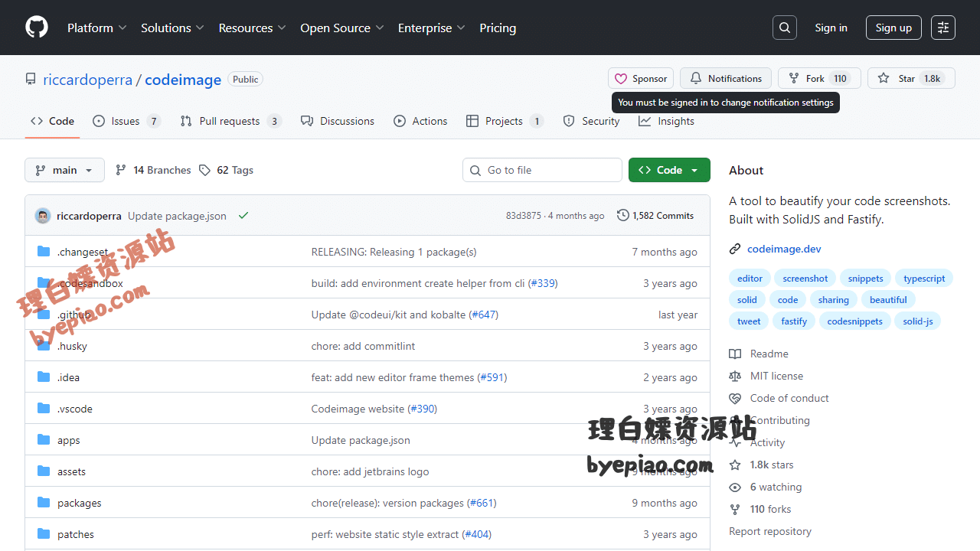Click the assets folder icon
The image size is (980, 551).
(44, 471)
